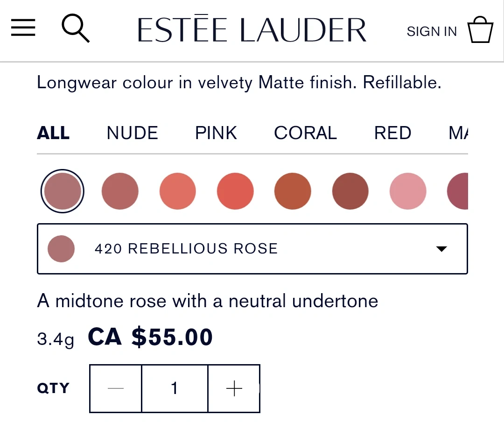Click the Sign In link

pyautogui.click(x=431, y=31)
